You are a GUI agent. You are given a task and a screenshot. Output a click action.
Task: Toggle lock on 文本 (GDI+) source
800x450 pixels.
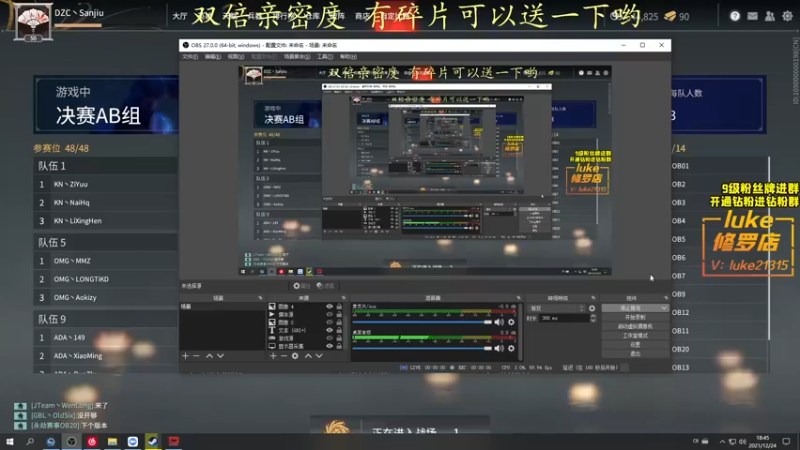click(339, 330)
